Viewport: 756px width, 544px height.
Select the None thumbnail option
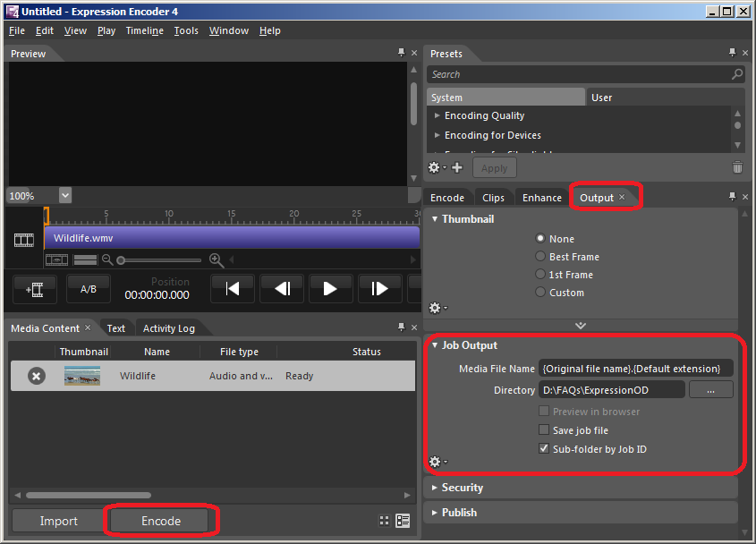540,238
